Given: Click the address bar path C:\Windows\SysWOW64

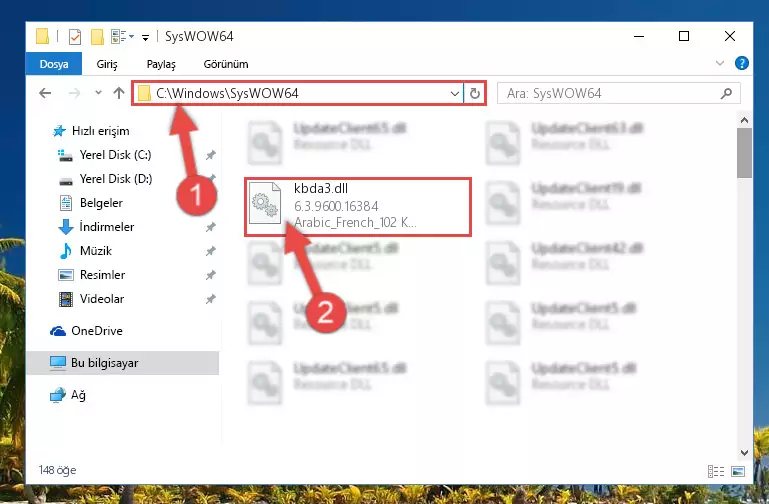Looking at the screenshot, I should pyautogui.click(x=227, y=93).
